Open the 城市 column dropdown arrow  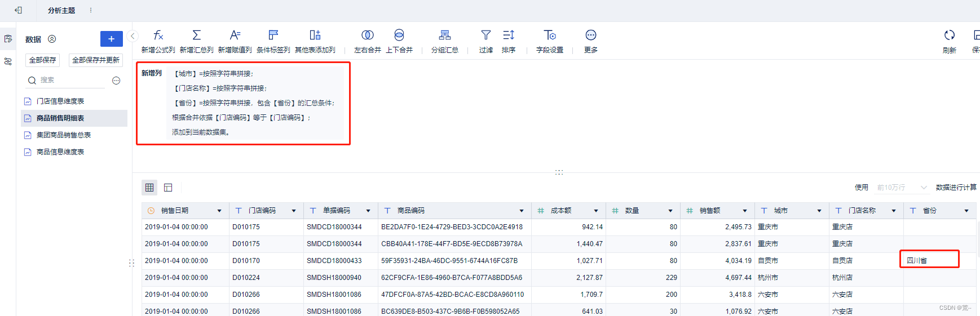coord(819,211)
